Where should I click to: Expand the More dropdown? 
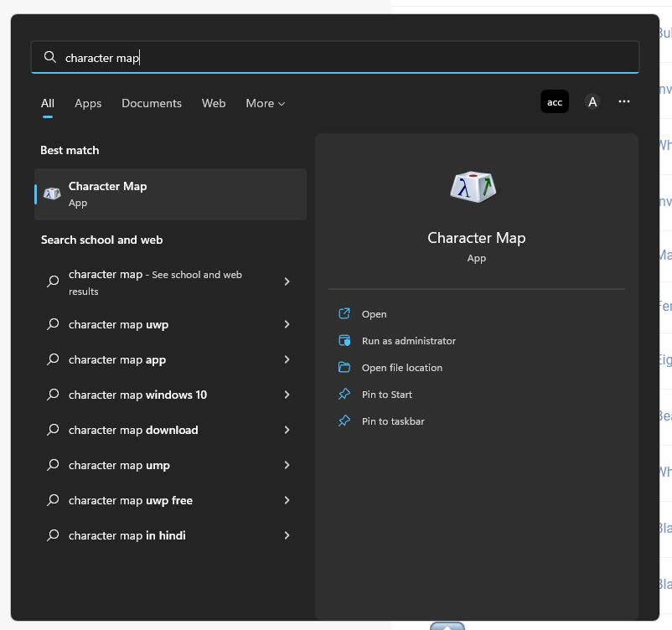point(266,103)
